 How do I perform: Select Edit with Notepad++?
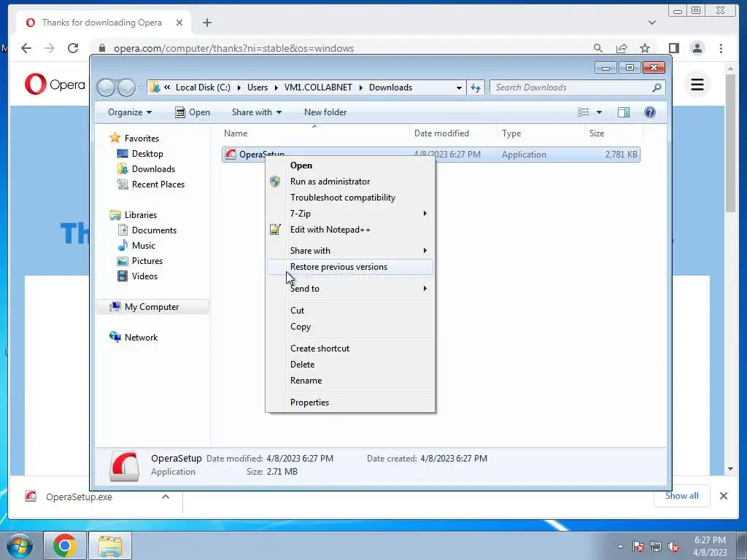tap(350, 230)
